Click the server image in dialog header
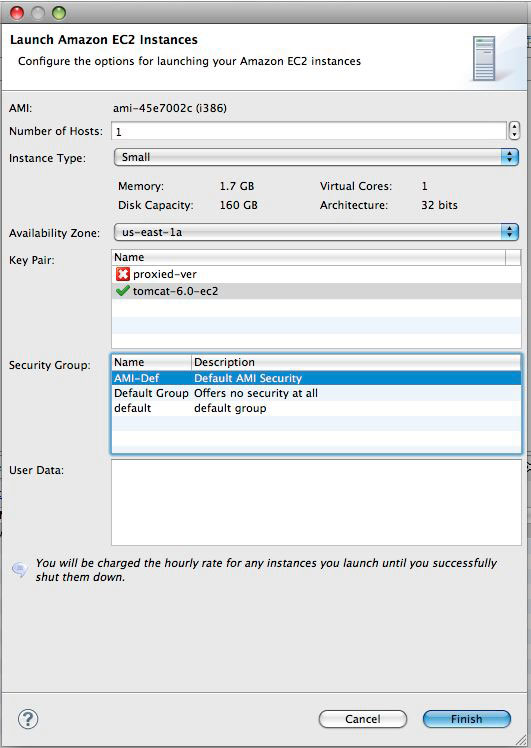The image size is (531, 748). 484,58
